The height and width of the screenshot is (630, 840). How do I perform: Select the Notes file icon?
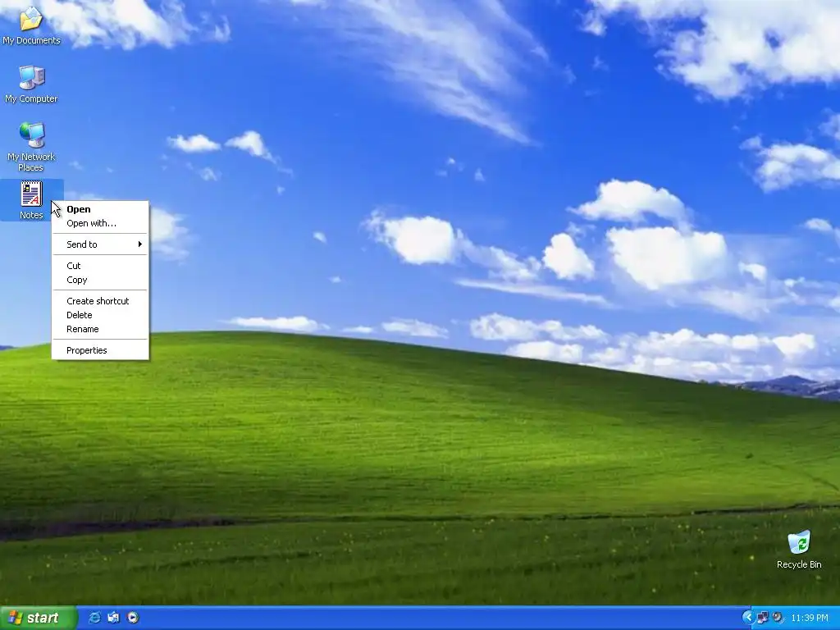(32, 200)
